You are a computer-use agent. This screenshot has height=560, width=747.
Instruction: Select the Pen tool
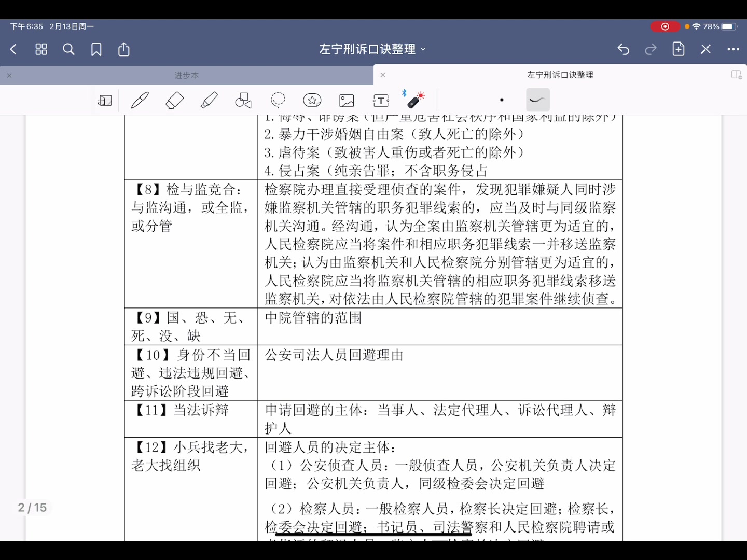click(x=140, y=100)
